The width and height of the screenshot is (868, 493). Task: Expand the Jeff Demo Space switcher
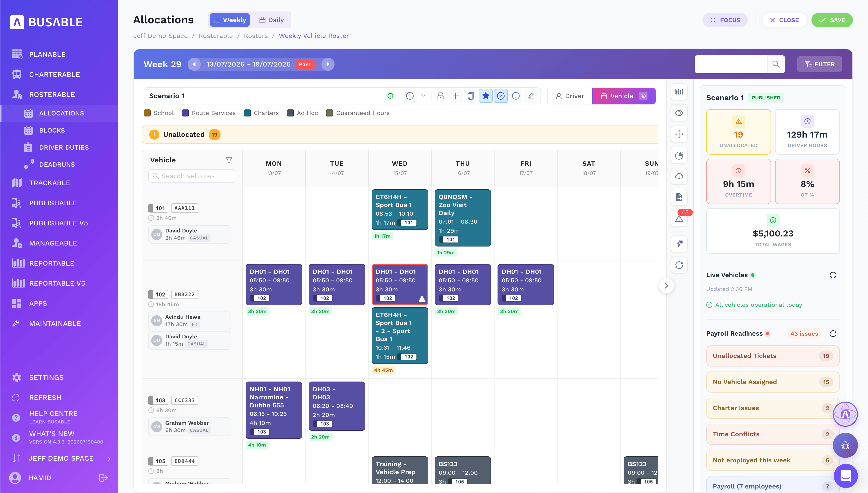[x=61, y=458]
